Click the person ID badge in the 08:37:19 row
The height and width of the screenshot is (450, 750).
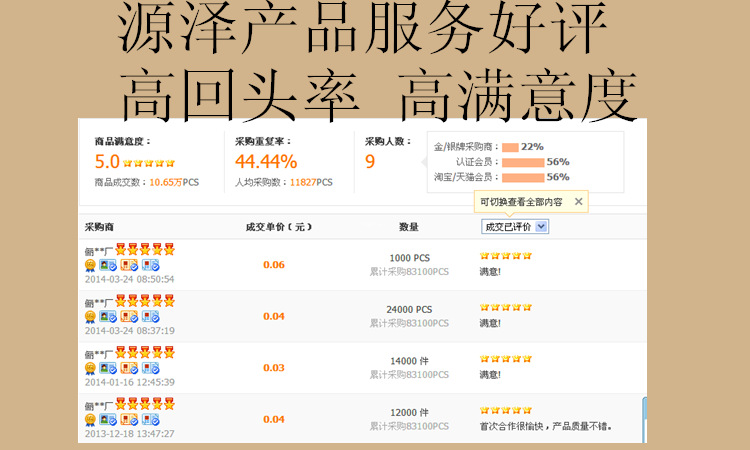tap(108, 317)
